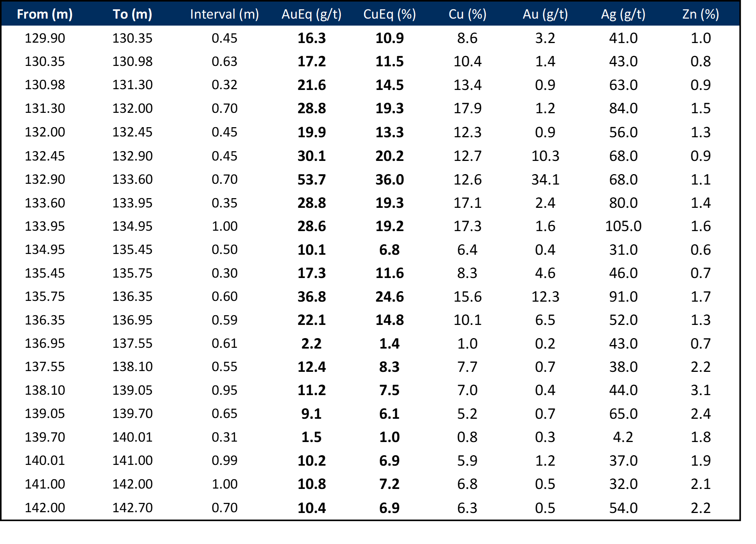Select AuEq value 10.1
756x544 pixels.
point(312,250)
